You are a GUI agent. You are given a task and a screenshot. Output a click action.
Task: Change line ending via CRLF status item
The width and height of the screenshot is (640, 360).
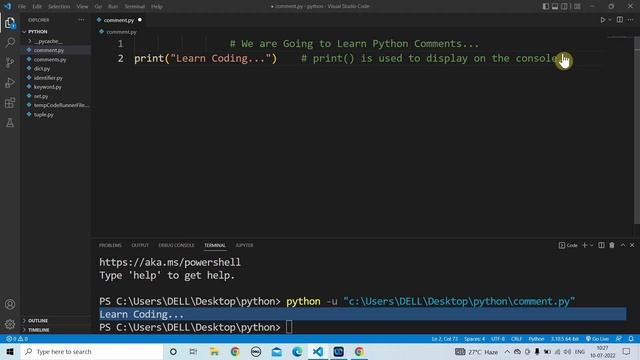(x=516, y=339)
